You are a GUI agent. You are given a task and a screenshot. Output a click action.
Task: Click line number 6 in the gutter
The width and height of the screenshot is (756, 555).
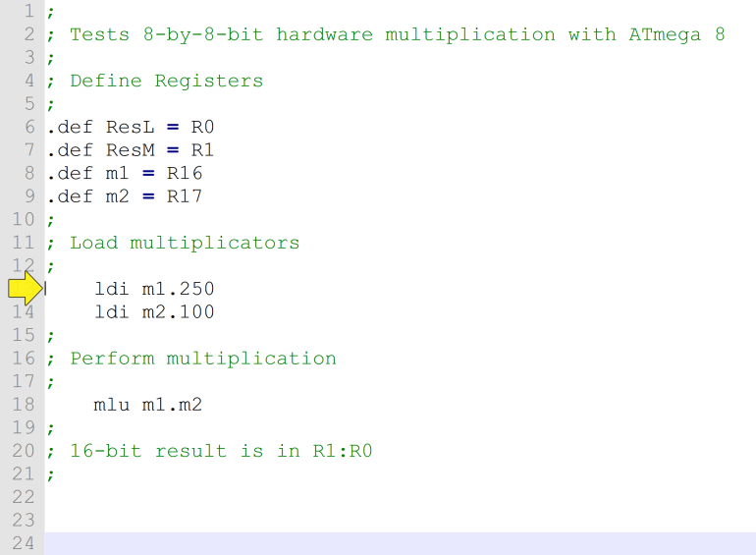tap(27, 127)
